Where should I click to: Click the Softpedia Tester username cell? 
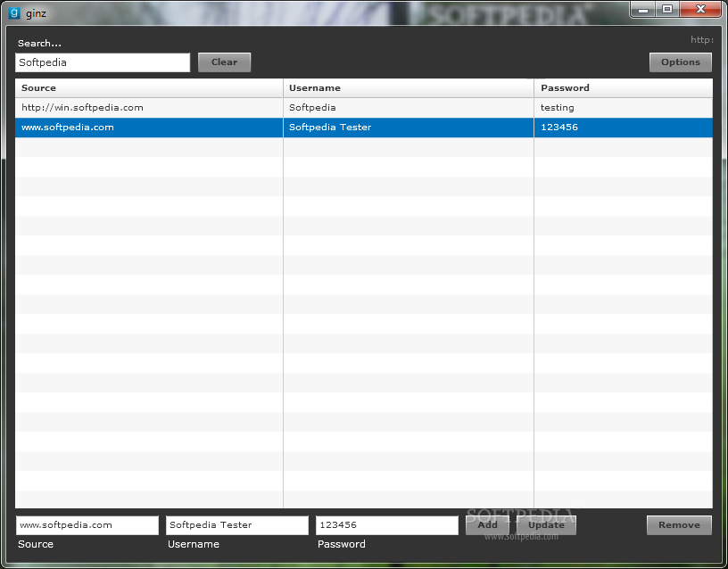click(x=409, y=128)
